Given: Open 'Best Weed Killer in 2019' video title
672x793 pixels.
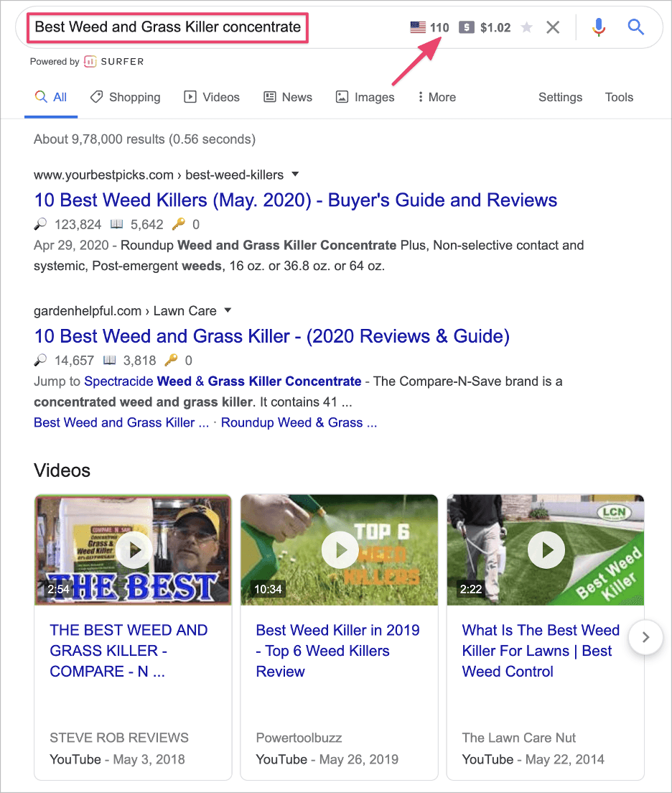Looking at the screenshot, I should pos(337,651).
